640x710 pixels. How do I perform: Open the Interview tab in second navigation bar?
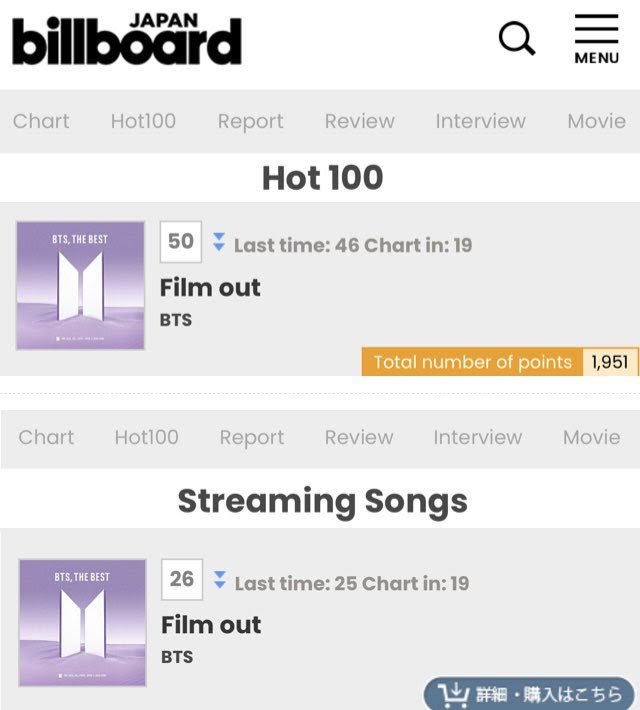tap(477, 437)
